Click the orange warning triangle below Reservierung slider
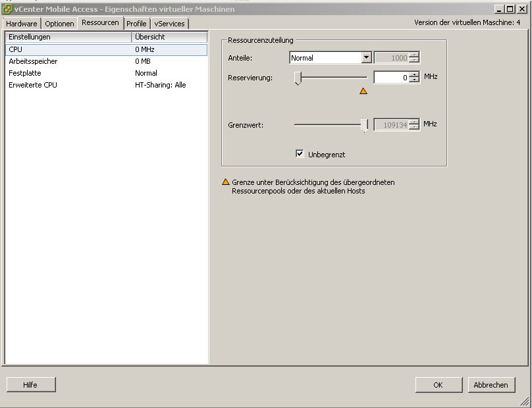532x408 pixels. (363, 91)
